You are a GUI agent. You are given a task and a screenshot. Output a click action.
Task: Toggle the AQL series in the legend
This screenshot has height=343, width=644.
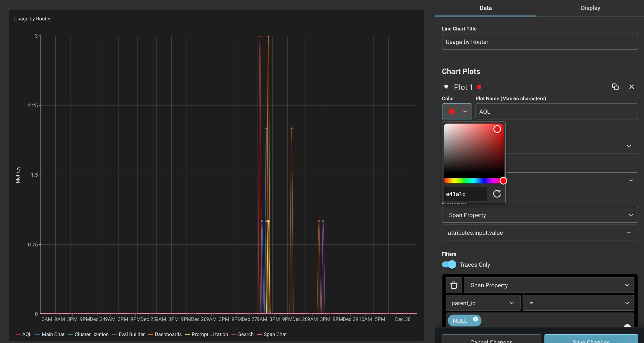point(24,334)
